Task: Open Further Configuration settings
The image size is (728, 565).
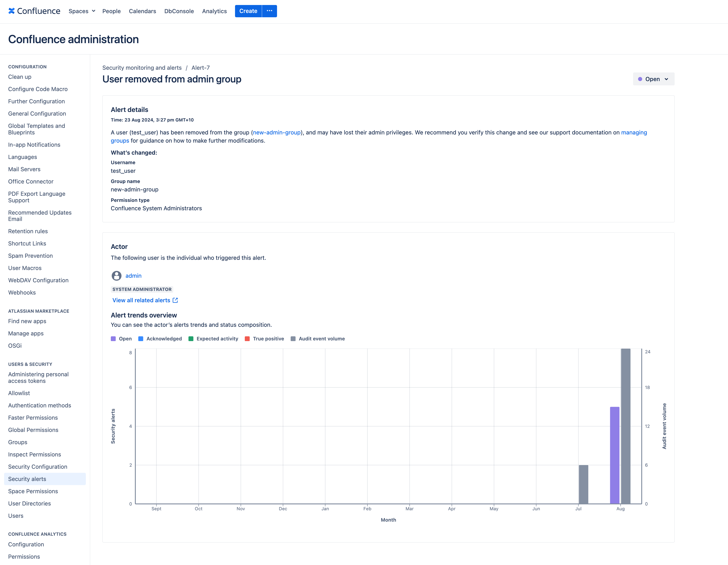Action: [x=36, y=101]
